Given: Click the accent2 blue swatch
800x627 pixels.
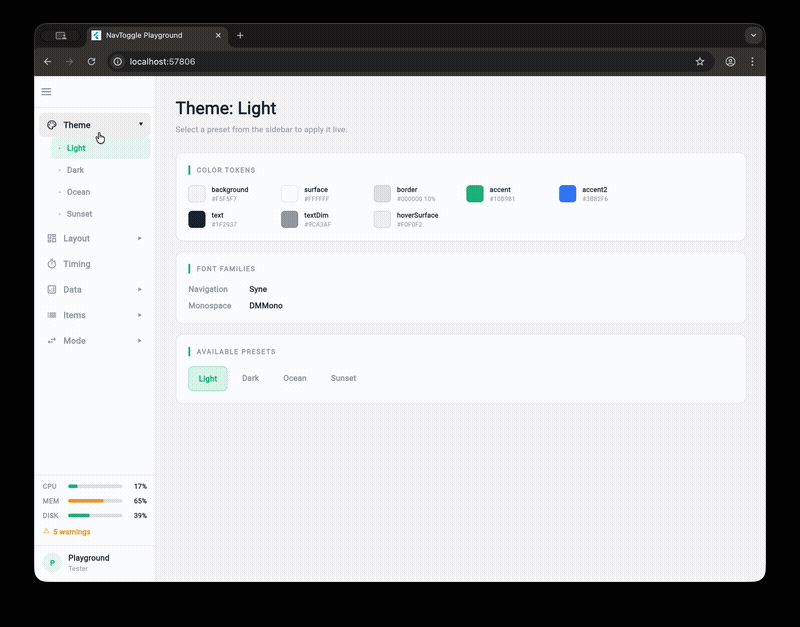Looking at the screenshot, I should tap(567, 194).
